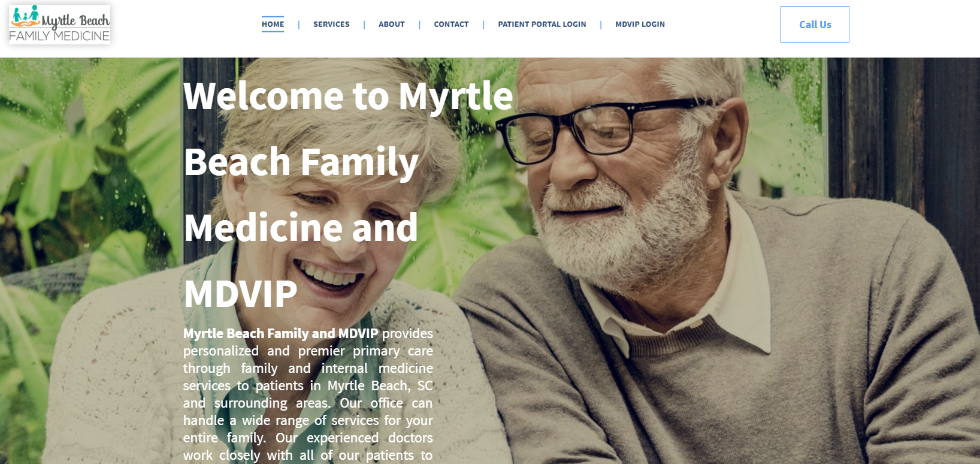980x464 pixels.
Task: Click 'personalized and premier primary care' paragraph line
Action: (x=308, y=351)
